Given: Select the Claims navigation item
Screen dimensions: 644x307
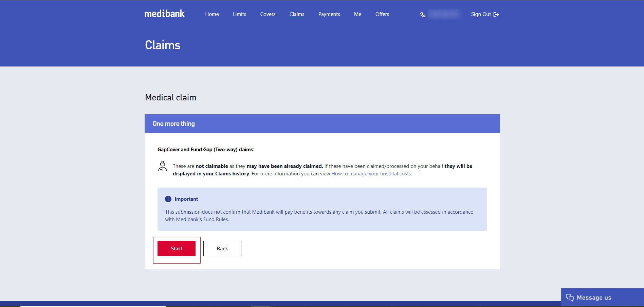Looking at the screenshot, I should [x=297, y=14].
